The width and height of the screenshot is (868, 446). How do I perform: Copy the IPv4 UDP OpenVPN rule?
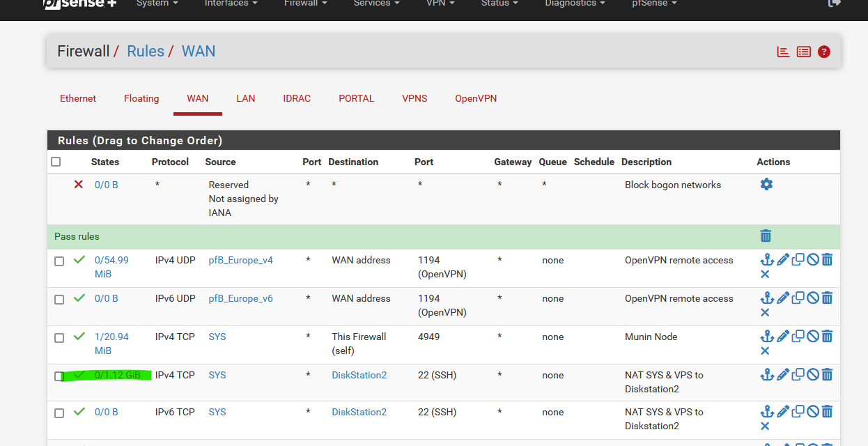[798, 260]
